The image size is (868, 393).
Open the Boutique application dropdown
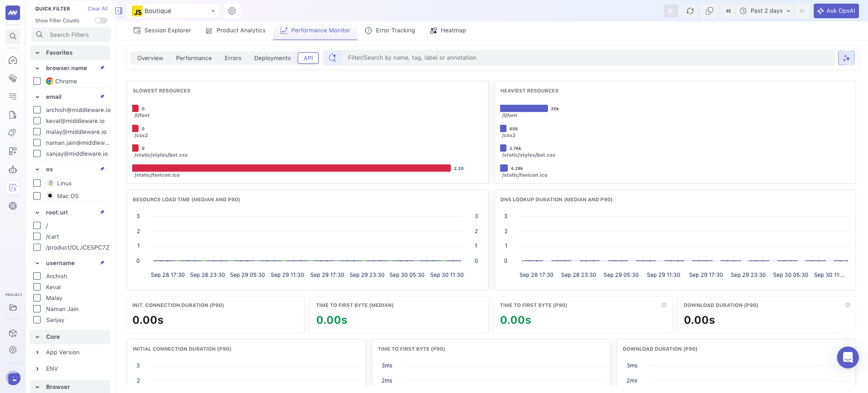click(x=173, y=11)
